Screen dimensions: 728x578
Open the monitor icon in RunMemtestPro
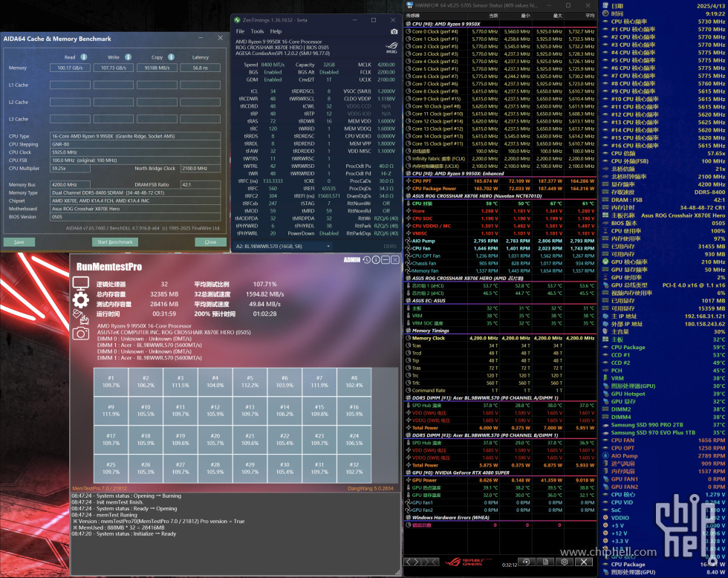coord(80,283)
